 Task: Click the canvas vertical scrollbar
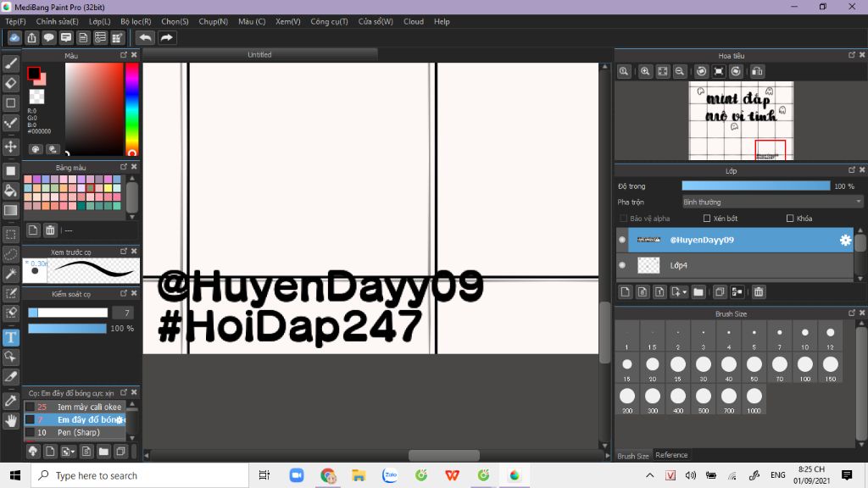point(604,332)
